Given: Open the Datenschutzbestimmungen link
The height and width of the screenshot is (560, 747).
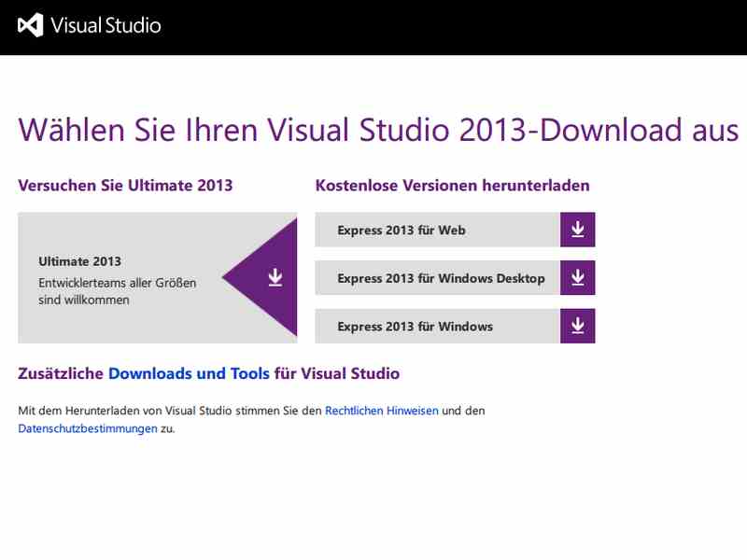Looking at the screenshot, I should 88,428.
